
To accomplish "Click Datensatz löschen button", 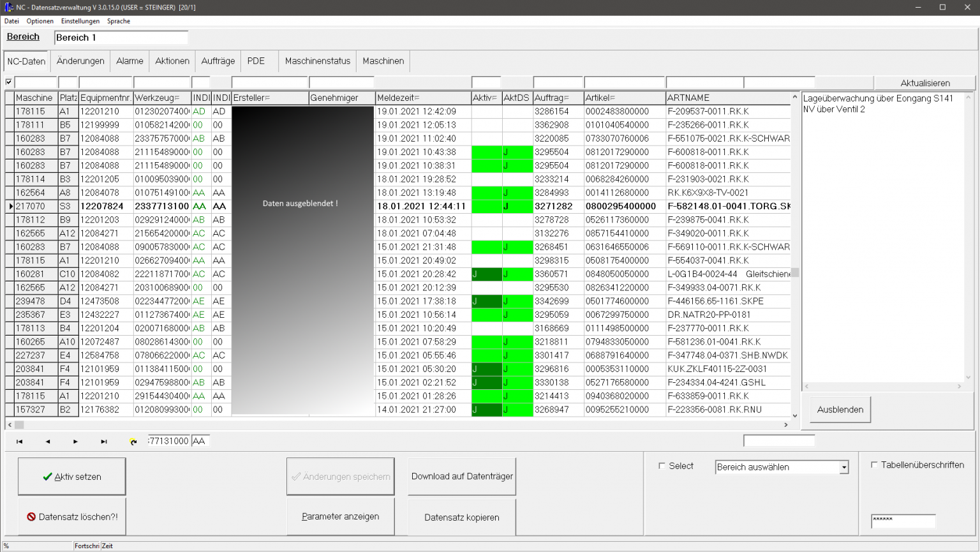I will [71, 517].
